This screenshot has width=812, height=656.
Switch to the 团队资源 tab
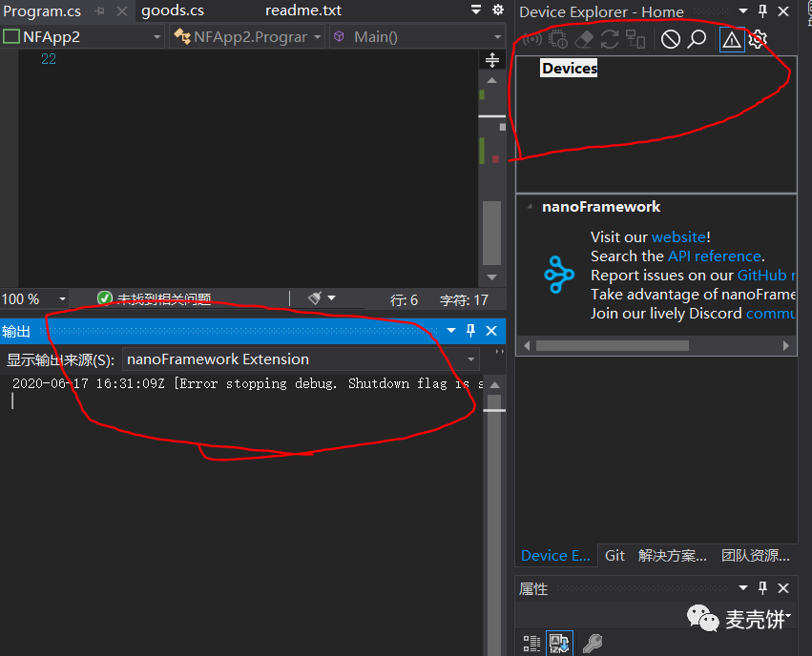point(756,555)
